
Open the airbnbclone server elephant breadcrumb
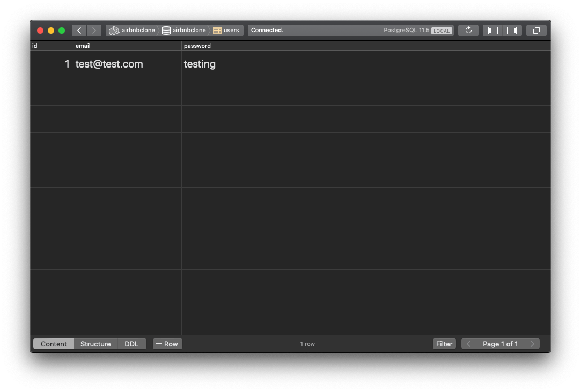pos(132,31)
